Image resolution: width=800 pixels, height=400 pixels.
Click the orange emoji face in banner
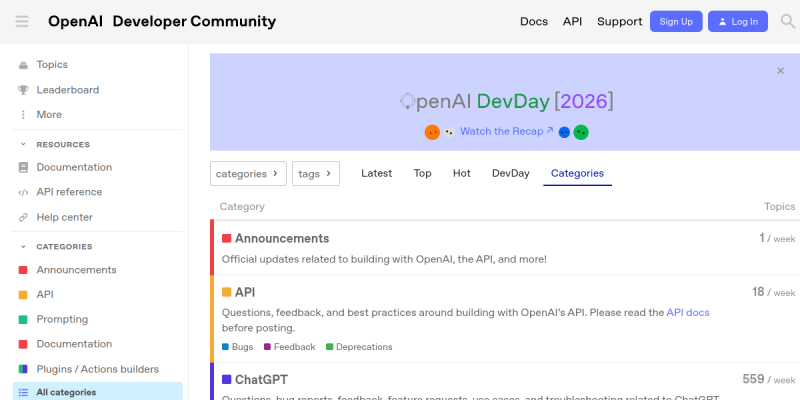click(432, 132)
